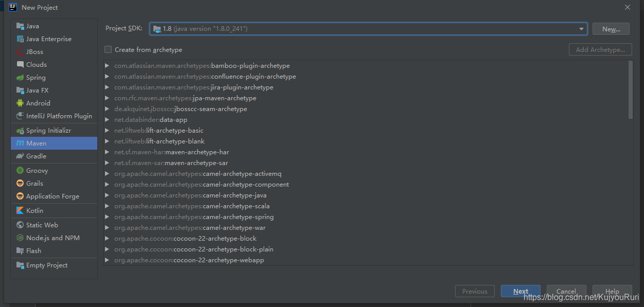
Task: Click the Cancel button
Action: click(566, 291)
